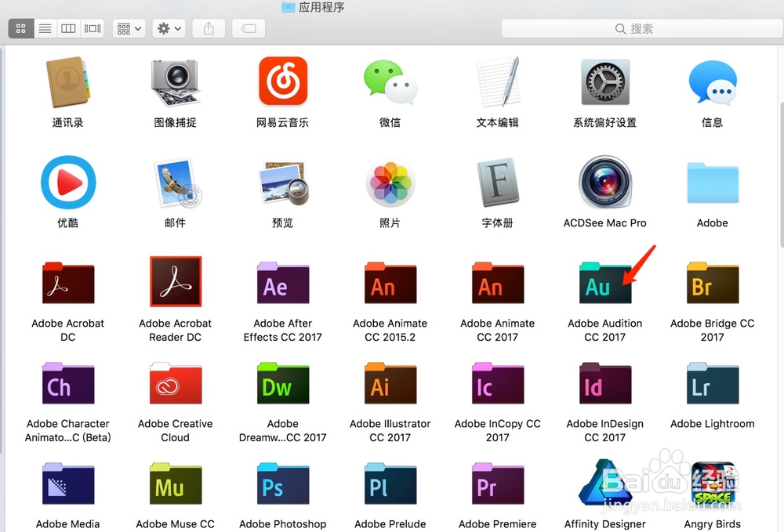784x532 pixels.
Task: Select the Adobe Premiere folder
Action: [x=498, y=483]
